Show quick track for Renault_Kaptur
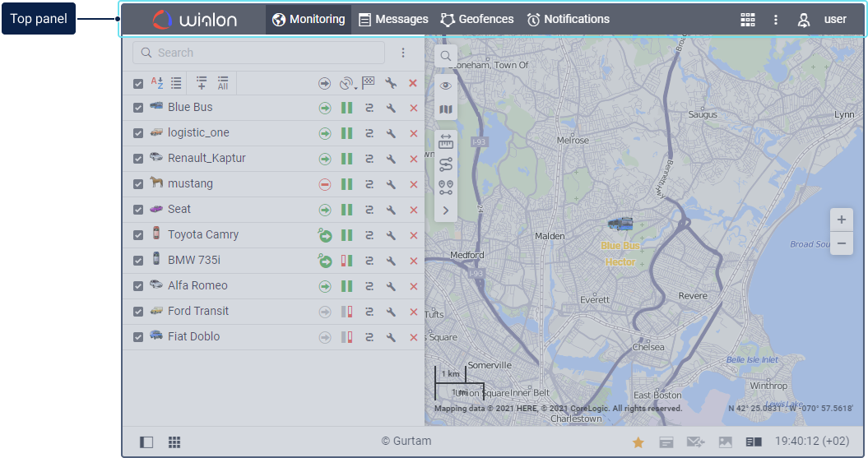This screenshot has height=458, width=868. 369,159
